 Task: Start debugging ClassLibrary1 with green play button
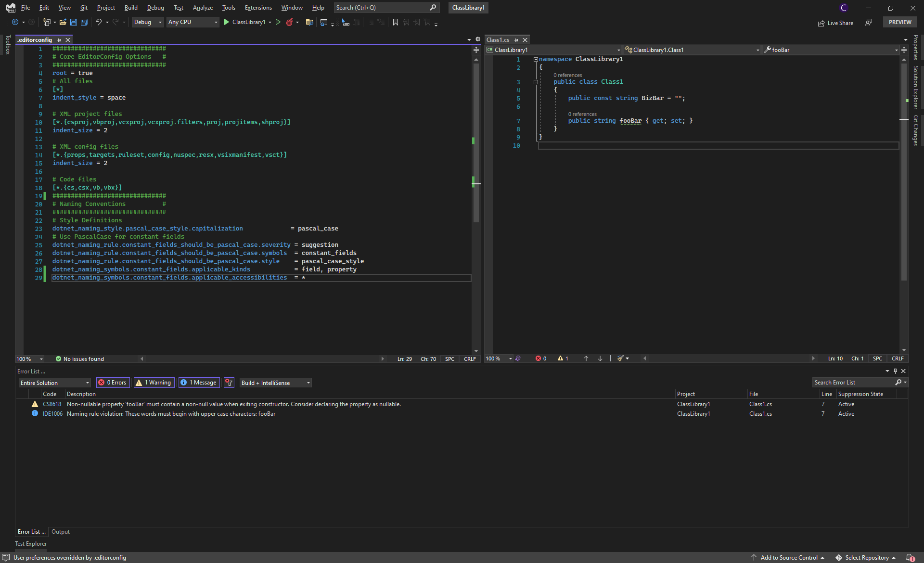(226, 22)
